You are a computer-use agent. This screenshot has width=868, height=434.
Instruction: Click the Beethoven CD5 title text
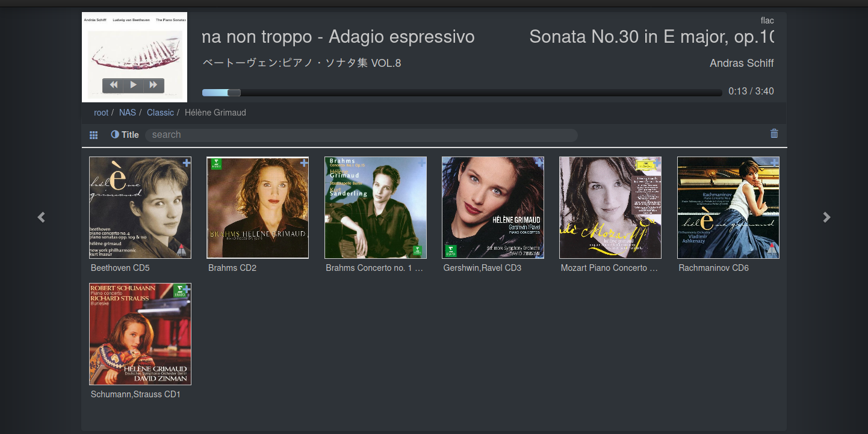120,268
